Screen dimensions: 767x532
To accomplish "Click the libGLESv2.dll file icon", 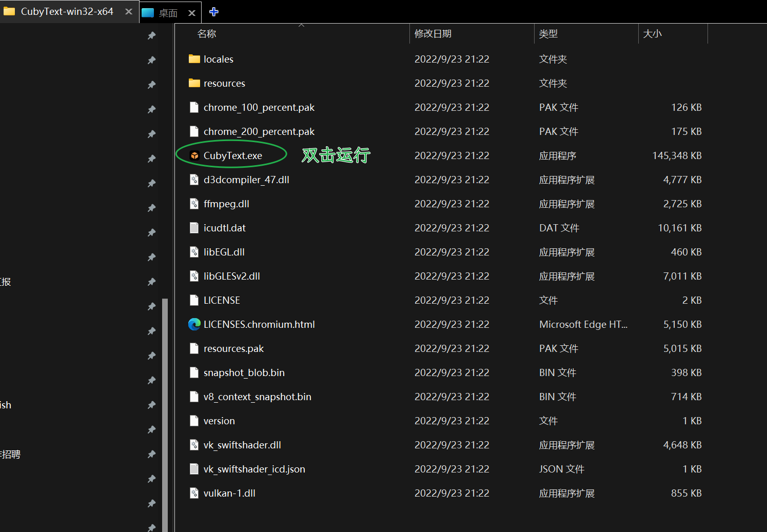I will (x=194, y=276).
